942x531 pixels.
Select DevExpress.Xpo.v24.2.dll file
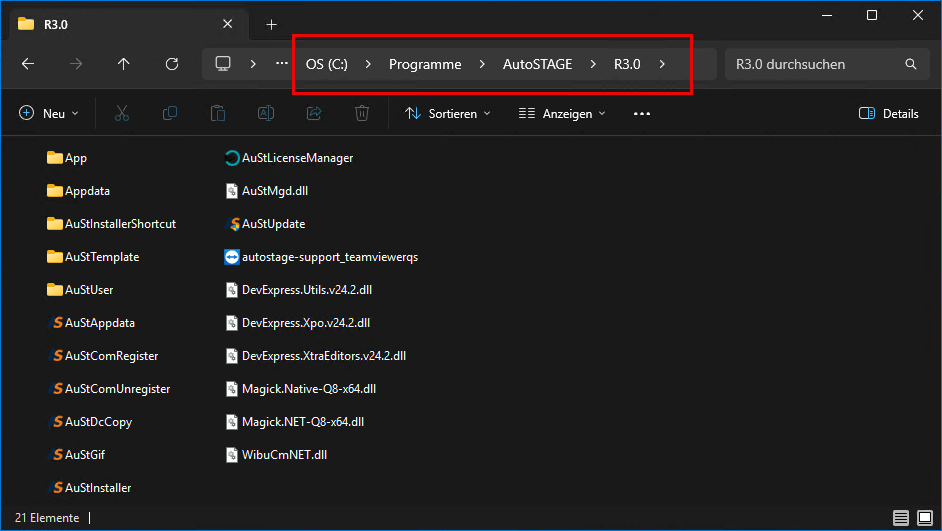tap(297, 323)
